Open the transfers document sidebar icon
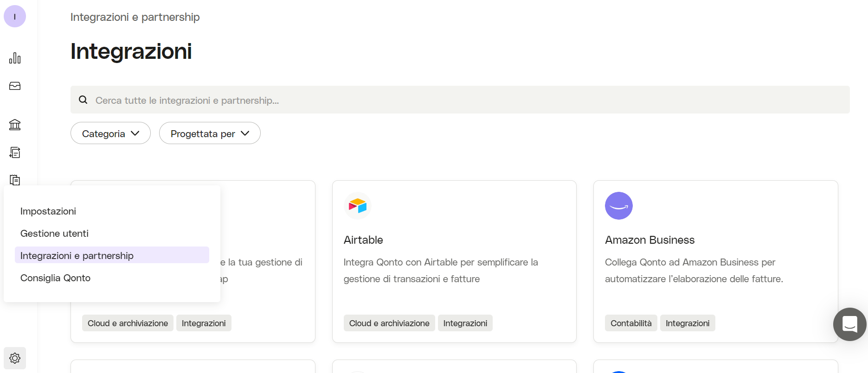Viewport: 868px width, 373px height. coord(15,152)
